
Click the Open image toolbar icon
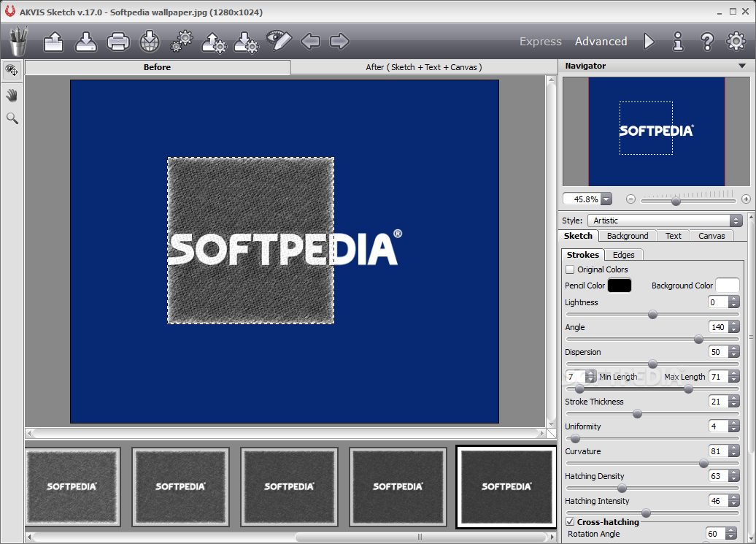pyautogui.click(x=54, y=42)
